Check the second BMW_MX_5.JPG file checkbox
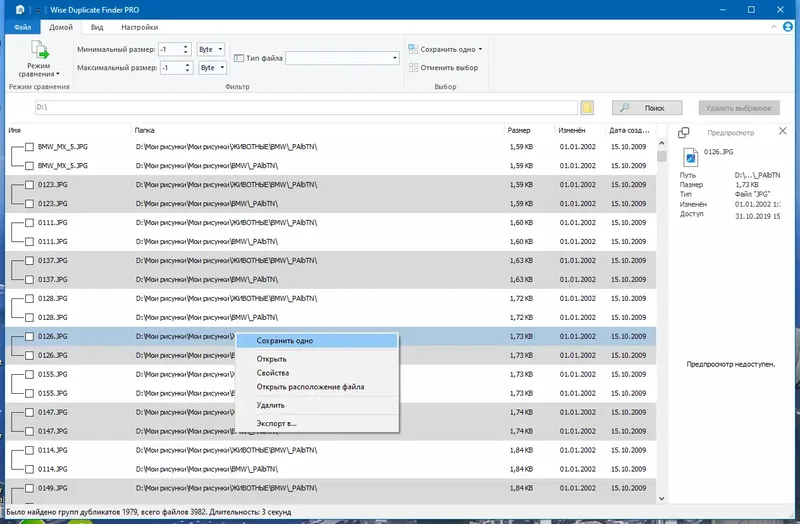800x524 pixels. coord(30,166)
